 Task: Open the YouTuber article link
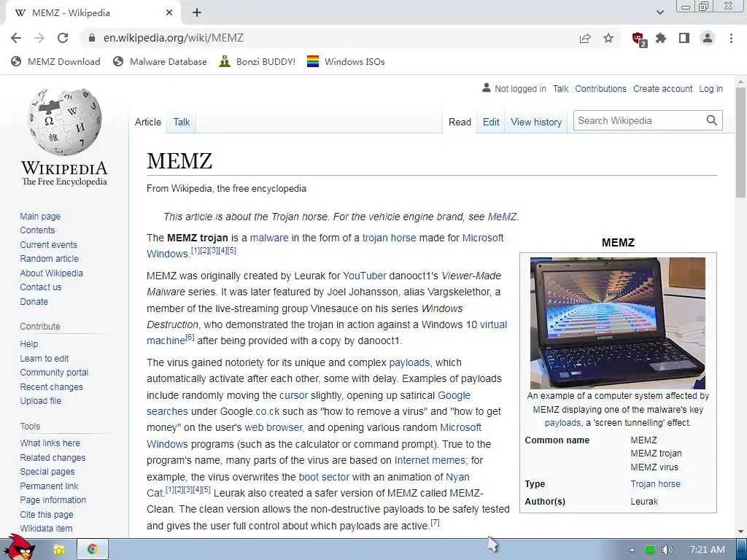point(365,276)
